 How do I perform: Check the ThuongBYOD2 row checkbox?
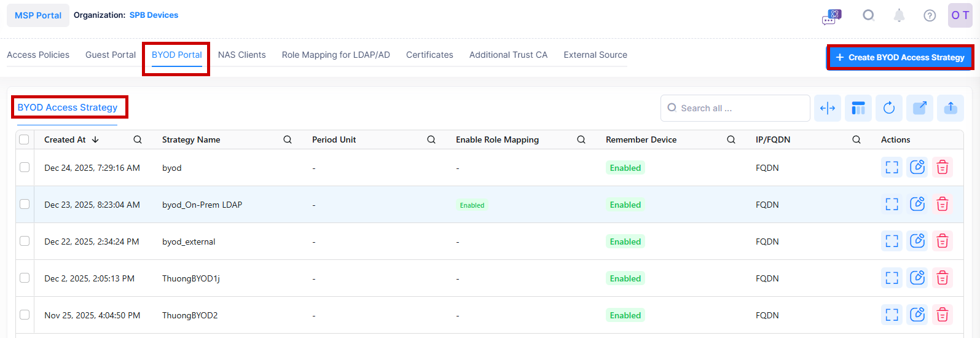[25, 315]
